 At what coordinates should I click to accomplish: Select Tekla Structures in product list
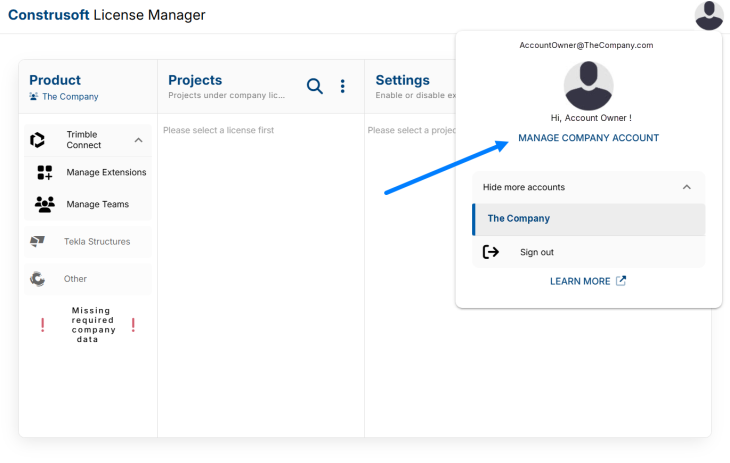point(97,241)
